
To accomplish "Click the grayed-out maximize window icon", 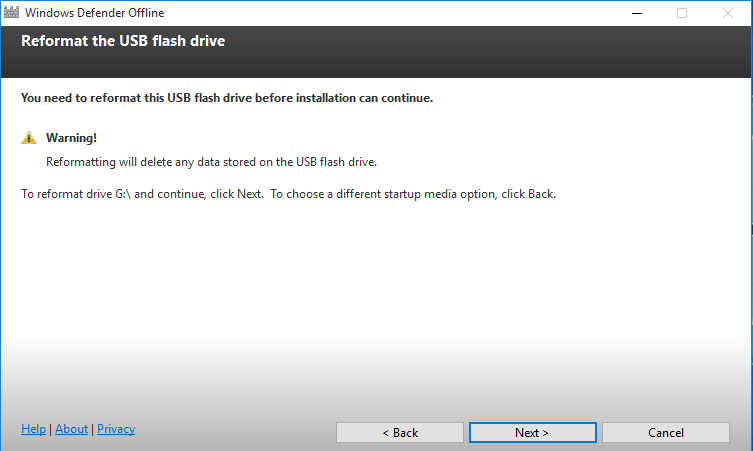I will 682,13.
